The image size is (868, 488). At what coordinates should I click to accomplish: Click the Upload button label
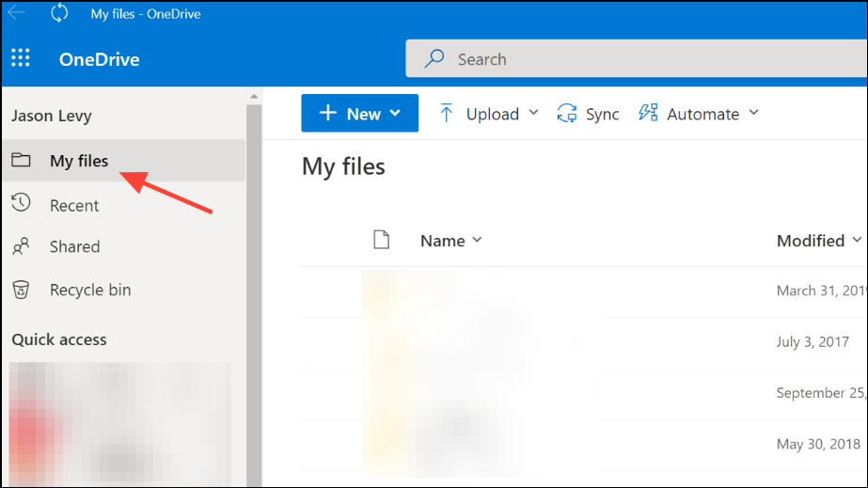(x=493, y=114)
